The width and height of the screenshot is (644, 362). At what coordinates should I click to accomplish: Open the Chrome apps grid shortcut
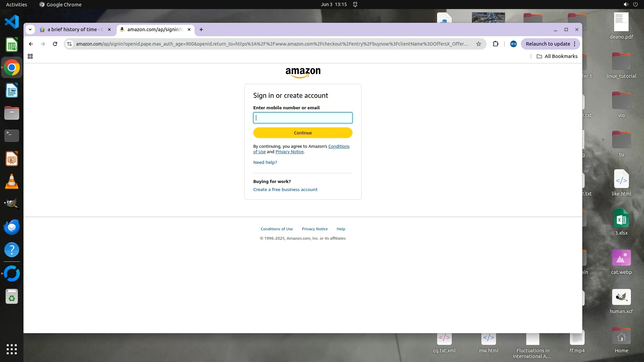(x=30, y=56)
